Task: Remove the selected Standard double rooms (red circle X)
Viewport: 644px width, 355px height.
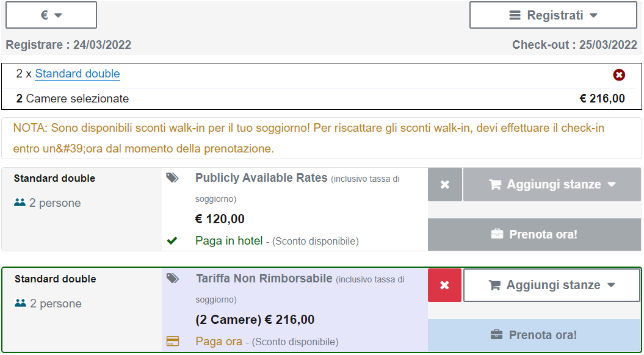Action: pos(619,75)
